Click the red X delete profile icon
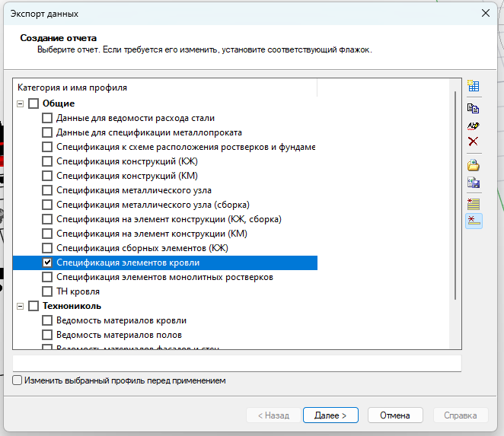The image size is (504, 436). click(473, 142)
